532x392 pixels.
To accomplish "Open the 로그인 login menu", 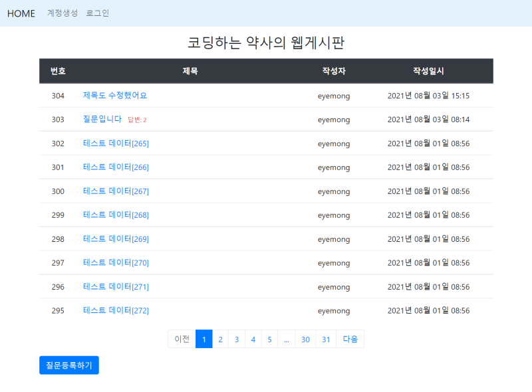I will pos(98,13).
